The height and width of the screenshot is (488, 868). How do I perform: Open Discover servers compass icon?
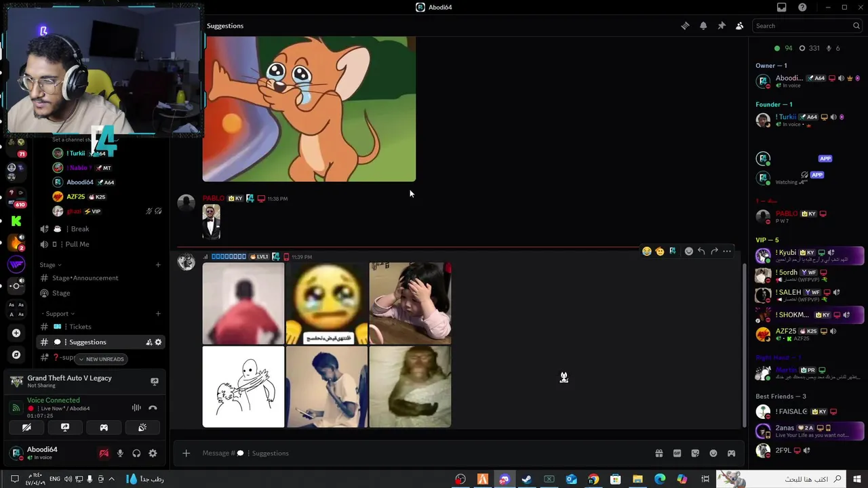click(16, 354)
